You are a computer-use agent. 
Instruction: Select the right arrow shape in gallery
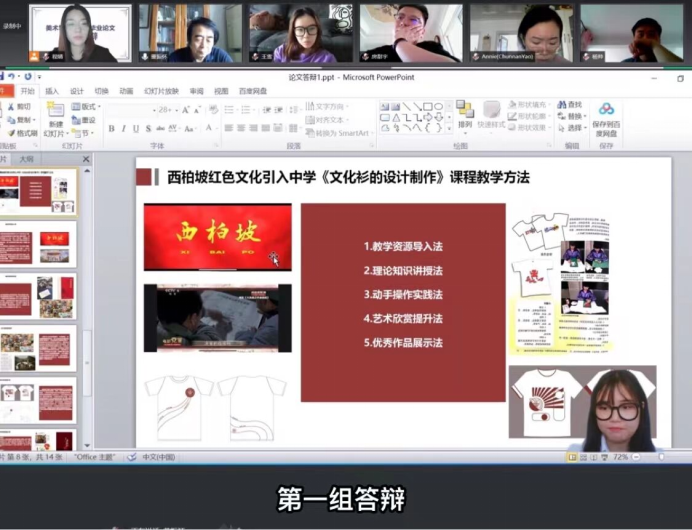click(428, 117)
